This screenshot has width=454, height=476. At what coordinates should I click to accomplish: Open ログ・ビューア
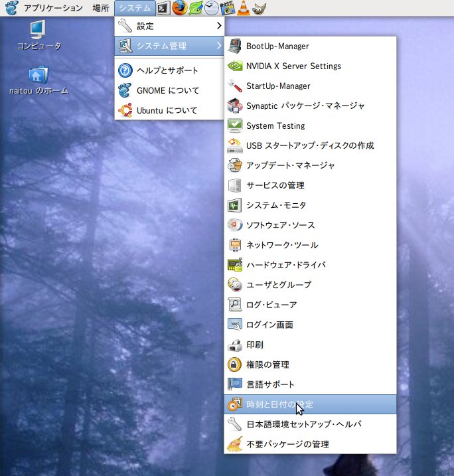click(310, 305)
